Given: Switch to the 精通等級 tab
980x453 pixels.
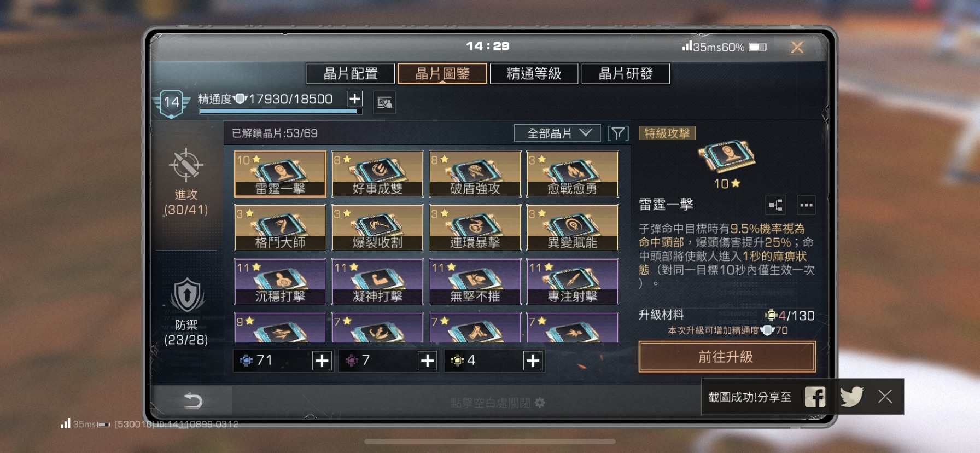Looking at the screenshot, I should [534, 73].
